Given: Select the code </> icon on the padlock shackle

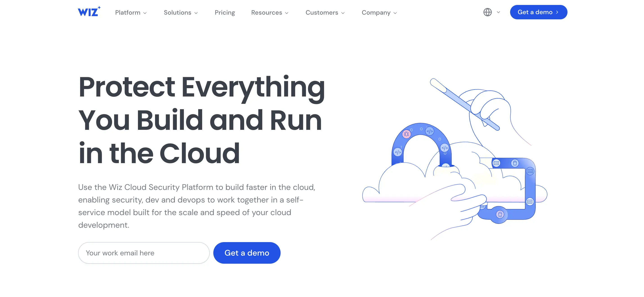Looking at the screenshot, I should tap(430, 131).
